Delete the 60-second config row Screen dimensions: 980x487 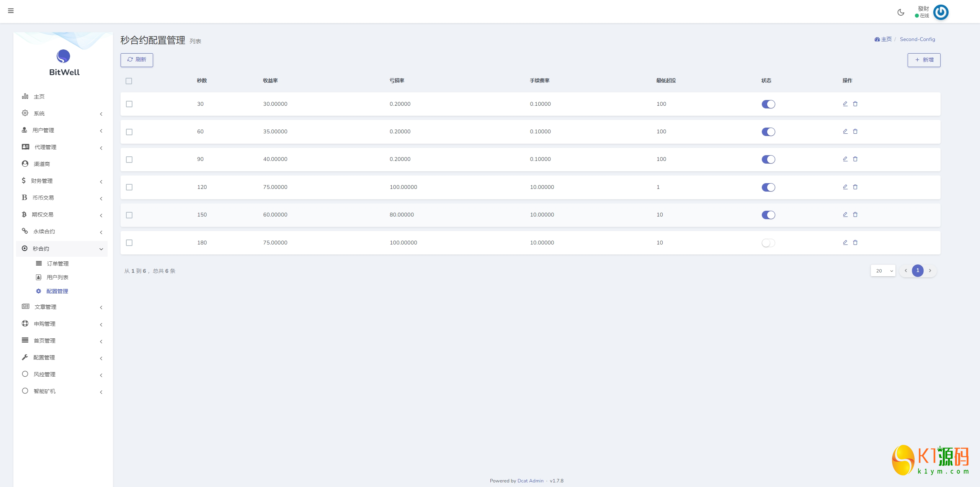tap(855, 131)
